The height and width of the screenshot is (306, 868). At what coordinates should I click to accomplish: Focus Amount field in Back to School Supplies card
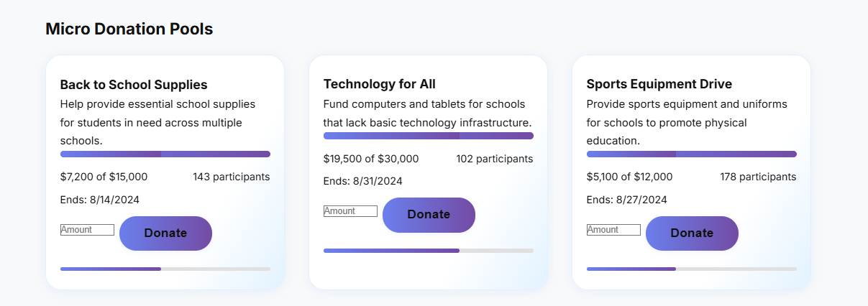pos(87,230)
